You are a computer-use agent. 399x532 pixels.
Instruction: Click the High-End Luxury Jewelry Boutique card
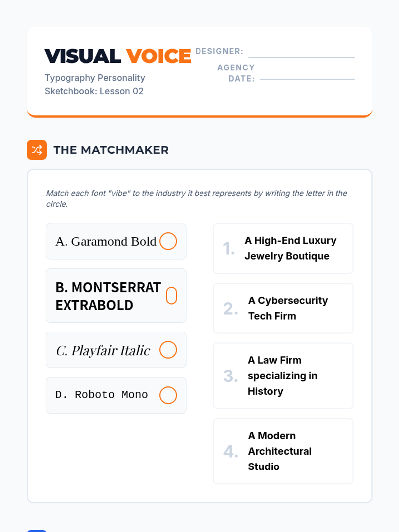click(283, 248)
